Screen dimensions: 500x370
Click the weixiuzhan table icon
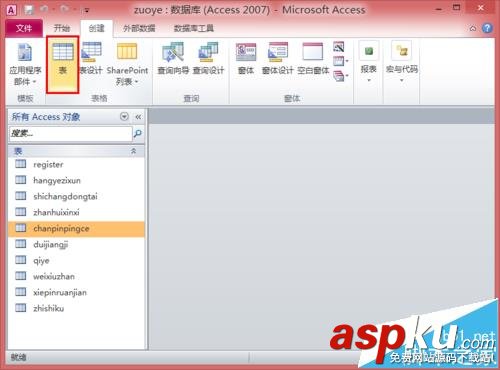coord(21,276)
